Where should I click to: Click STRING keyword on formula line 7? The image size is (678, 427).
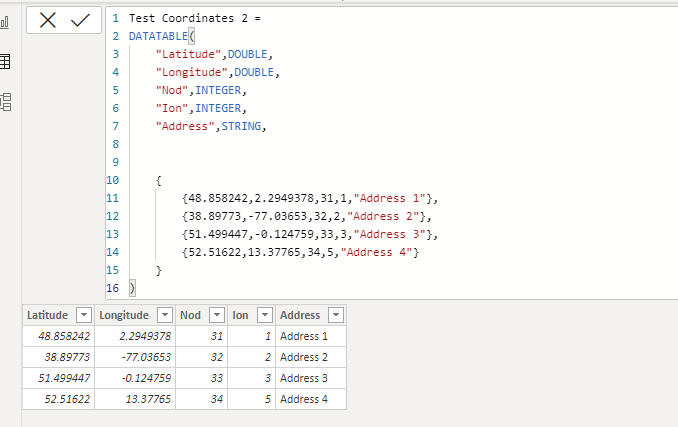[x=241, y=126]
